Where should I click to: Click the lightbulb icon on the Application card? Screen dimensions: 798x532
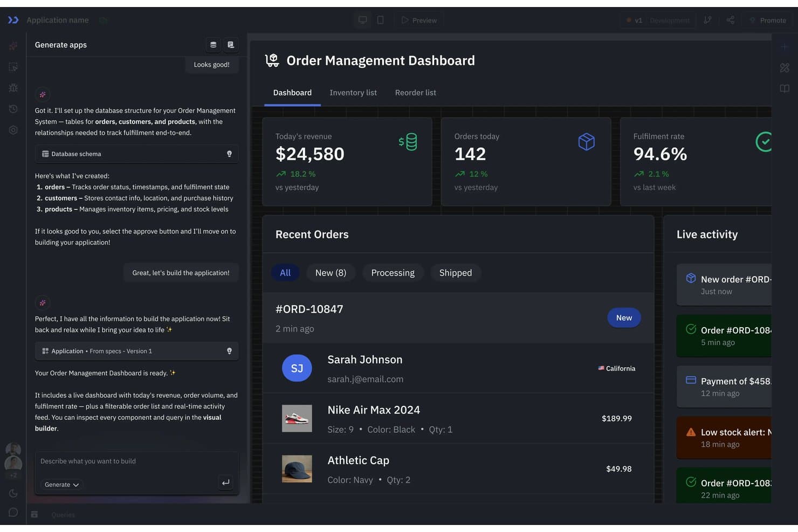point(229,351)
